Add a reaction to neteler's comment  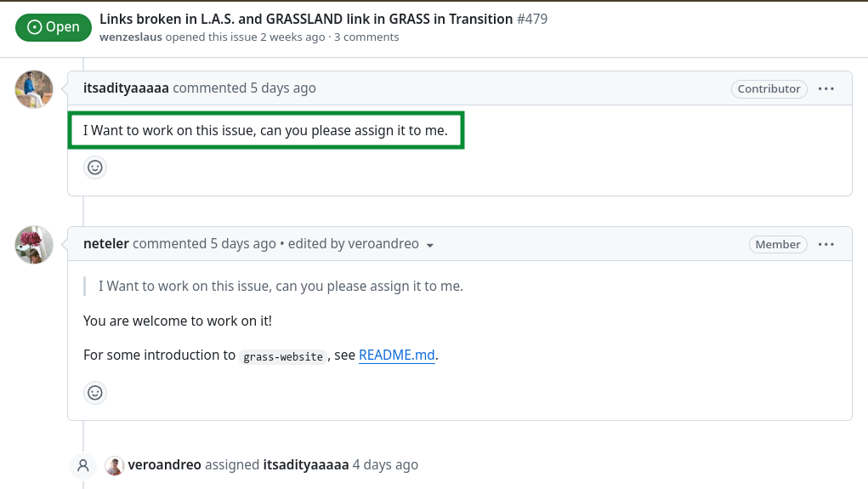pyautogui.click(x=95, y=392)
